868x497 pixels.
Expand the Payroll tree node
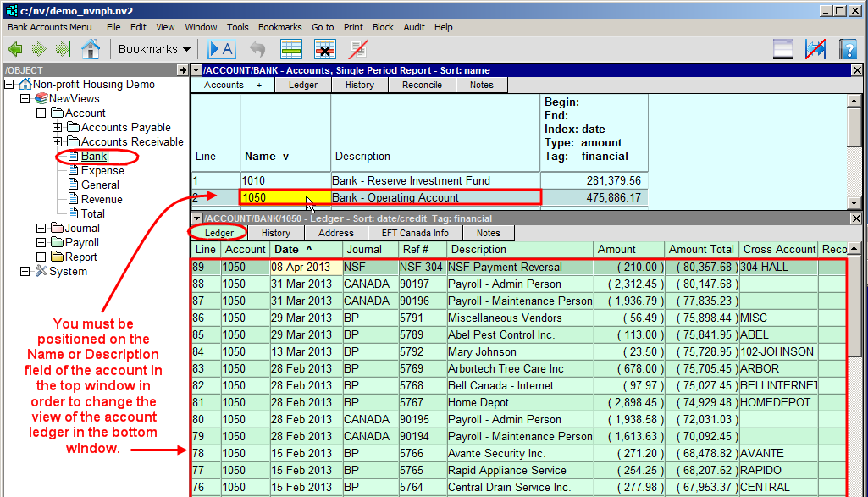pyautogui.click(x=41, y=243)
